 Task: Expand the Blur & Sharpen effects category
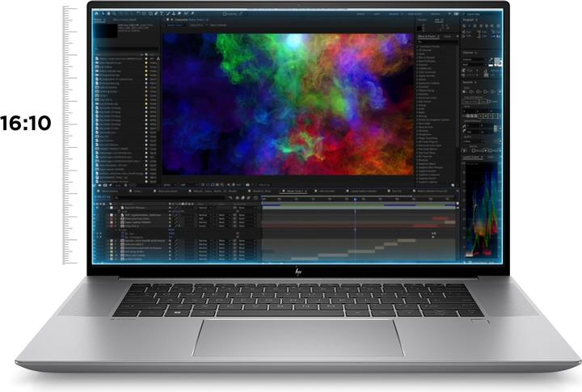[x=426, y=57]
